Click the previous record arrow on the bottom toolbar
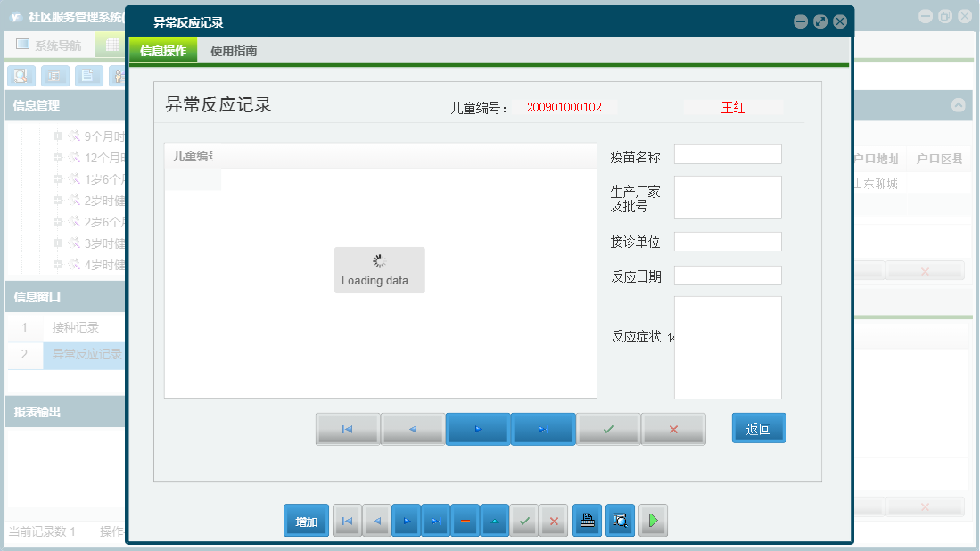Screen dimensions: 980x551 (376, 520)
